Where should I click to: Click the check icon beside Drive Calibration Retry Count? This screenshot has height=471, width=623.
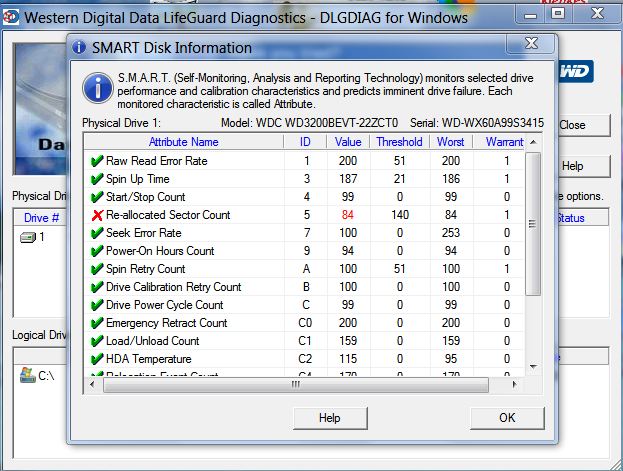click(97, 287)
